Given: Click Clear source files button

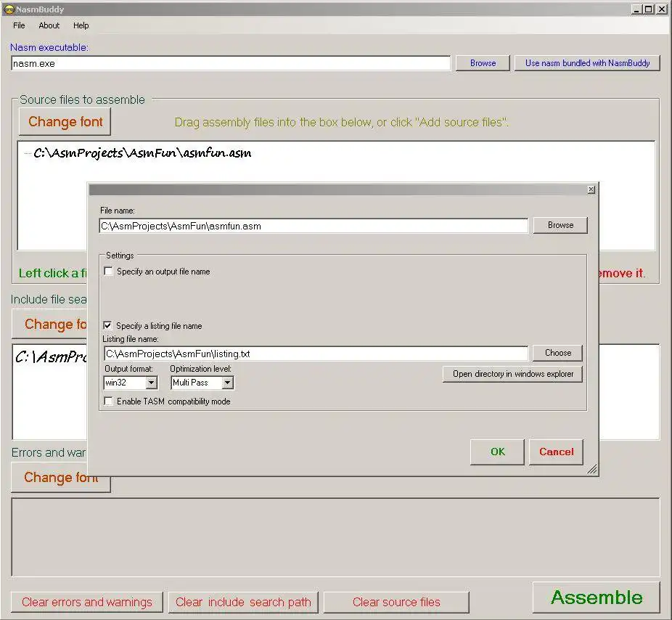Looking at the screenshot, I should (x=396, y=602).
